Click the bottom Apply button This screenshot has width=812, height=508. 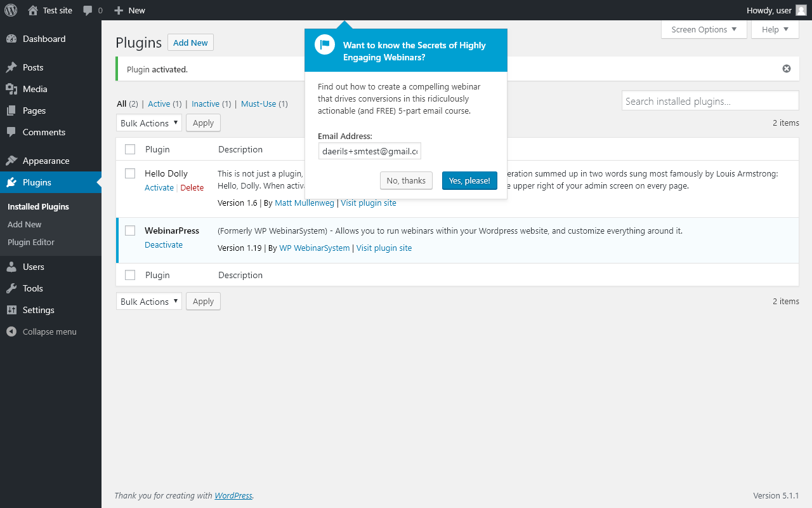click(203, 302)
